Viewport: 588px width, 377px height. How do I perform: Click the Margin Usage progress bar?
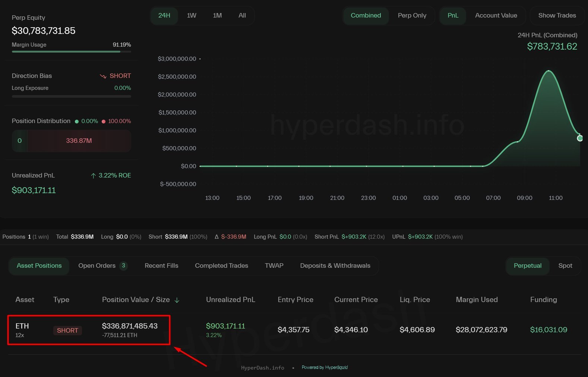[71, 51]
